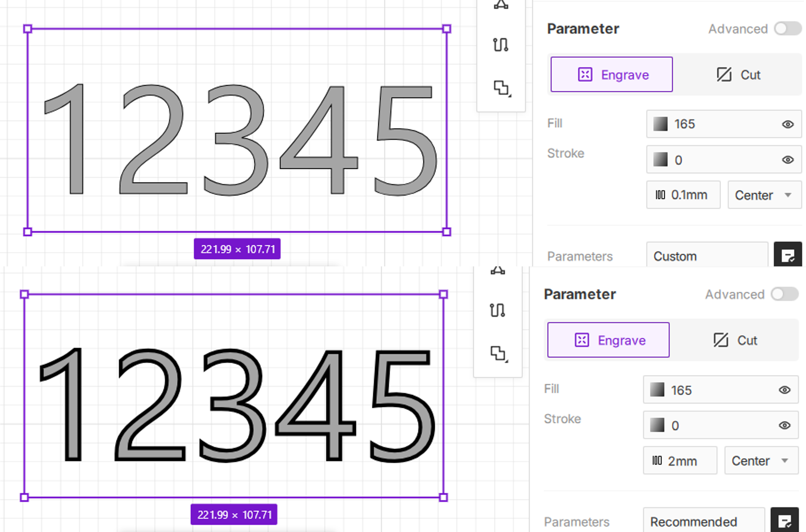The height and width of the screenshot is (532, 806).
Task: Click the path tool icon in lower screenshot toolbar
Action: pos(497,310)
